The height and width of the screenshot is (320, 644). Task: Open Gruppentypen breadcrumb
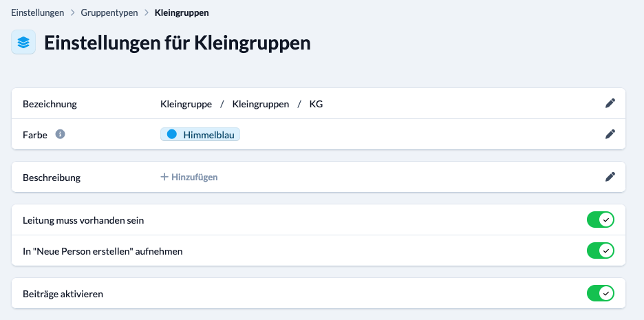(109, 13)
